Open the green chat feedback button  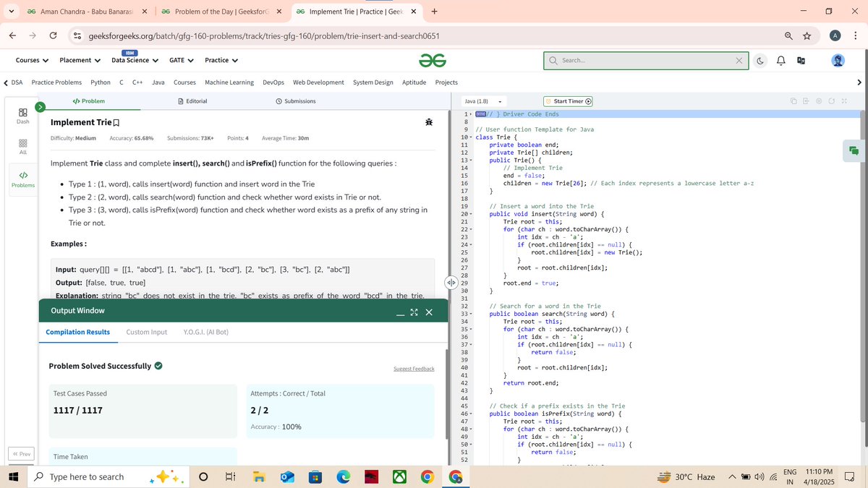tap(854, 150)
